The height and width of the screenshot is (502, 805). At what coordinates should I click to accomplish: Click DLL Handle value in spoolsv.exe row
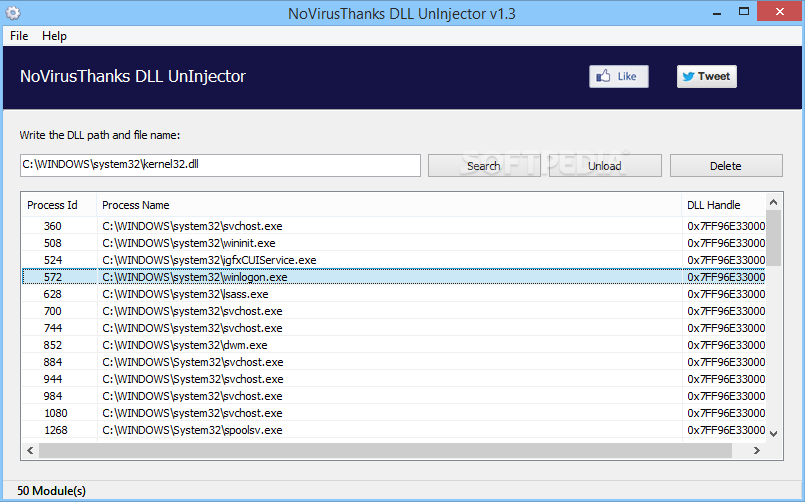click(x=726, y=430)
